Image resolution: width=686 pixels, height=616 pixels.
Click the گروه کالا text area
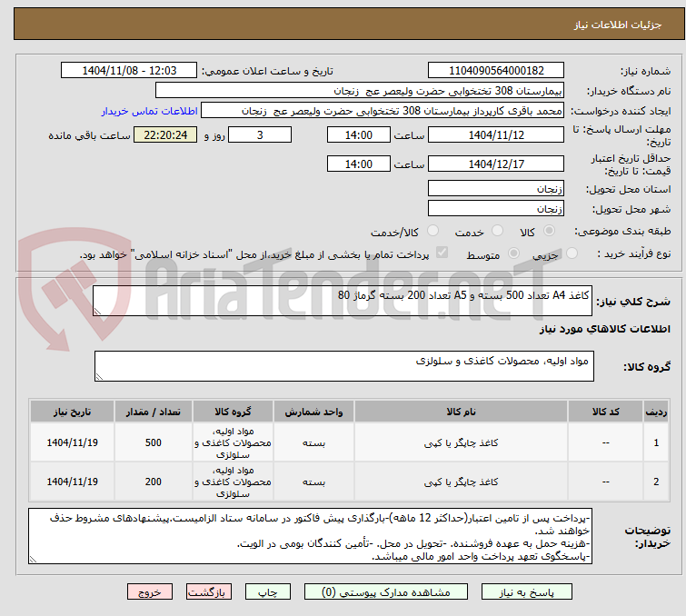coord(343,366)
